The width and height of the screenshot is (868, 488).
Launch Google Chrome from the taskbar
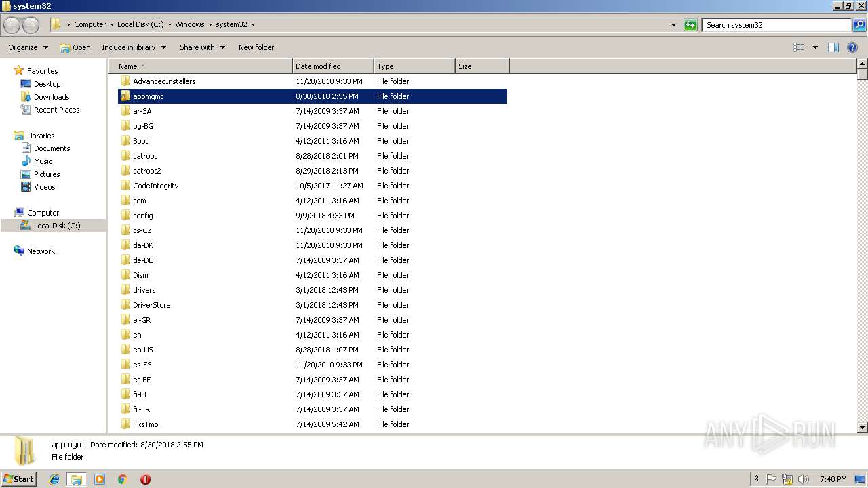tap(122, 479)
